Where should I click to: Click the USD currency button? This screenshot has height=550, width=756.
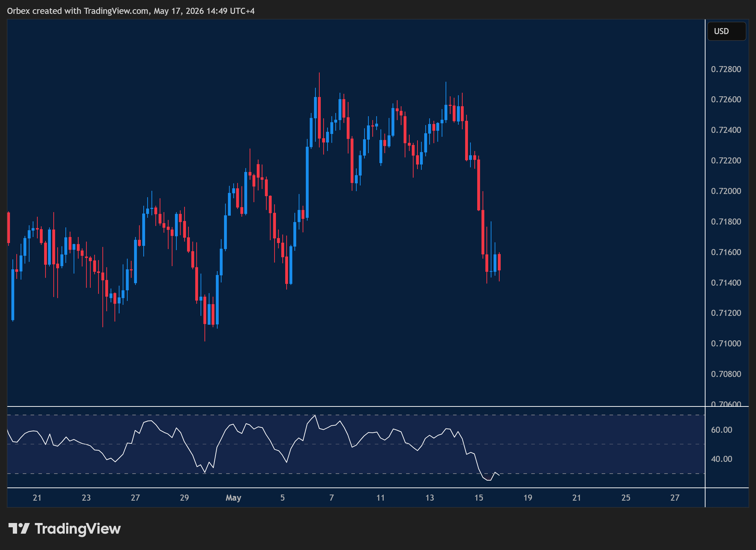pos(726,31)
